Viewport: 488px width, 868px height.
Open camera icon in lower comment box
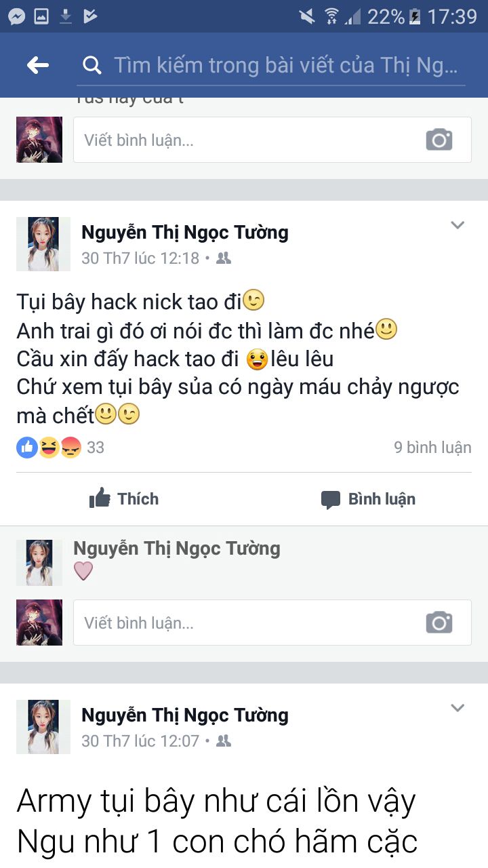439,623
